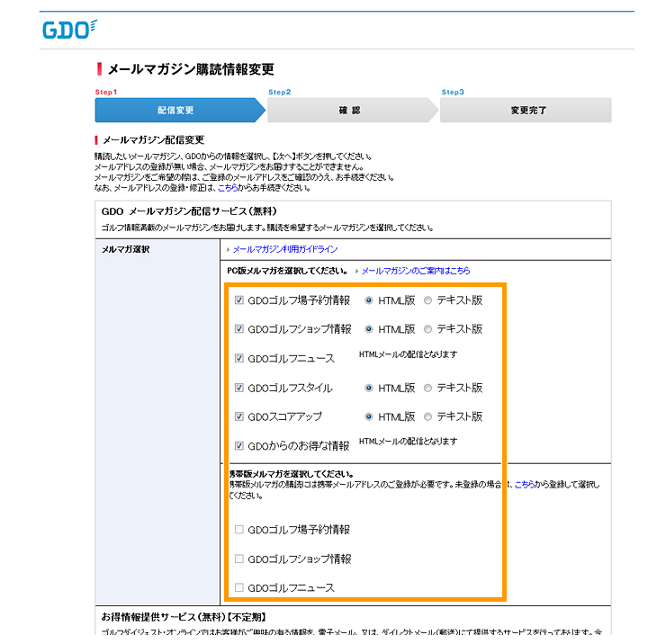Click HTMLメールの配信となります note beside GDOゴルフニュース
Viewport: 657px width, 644px height.
click(x=408, y=354)
